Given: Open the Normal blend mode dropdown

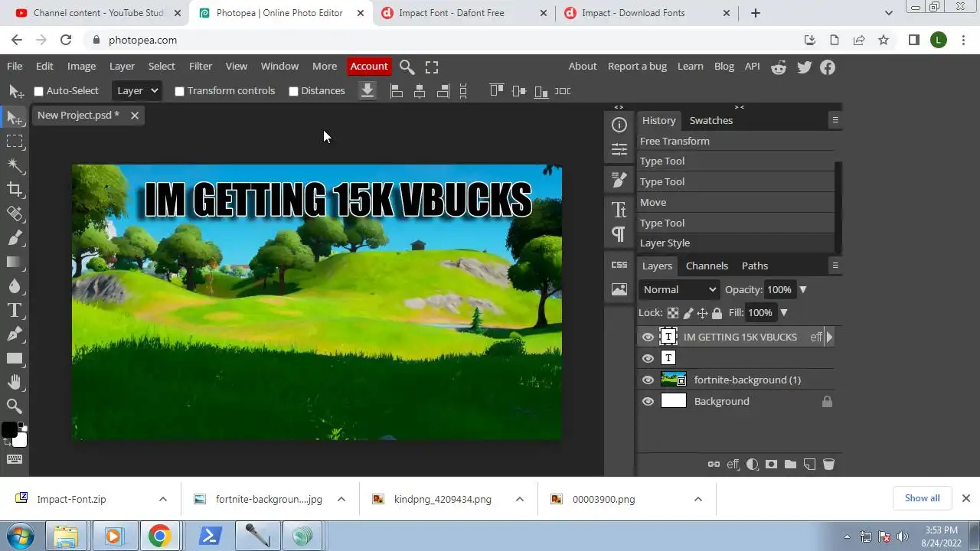Looking at the screenshot, I should pos(679,289).
